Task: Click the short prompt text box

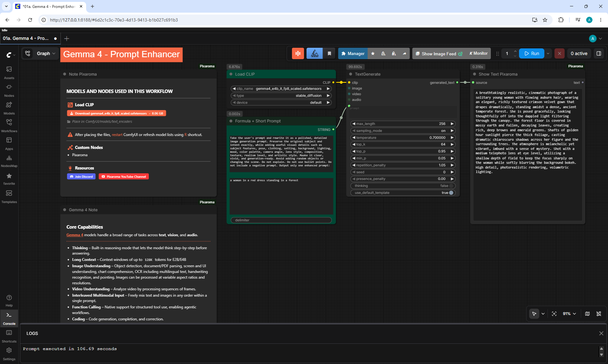Action: tap(281, 196)
